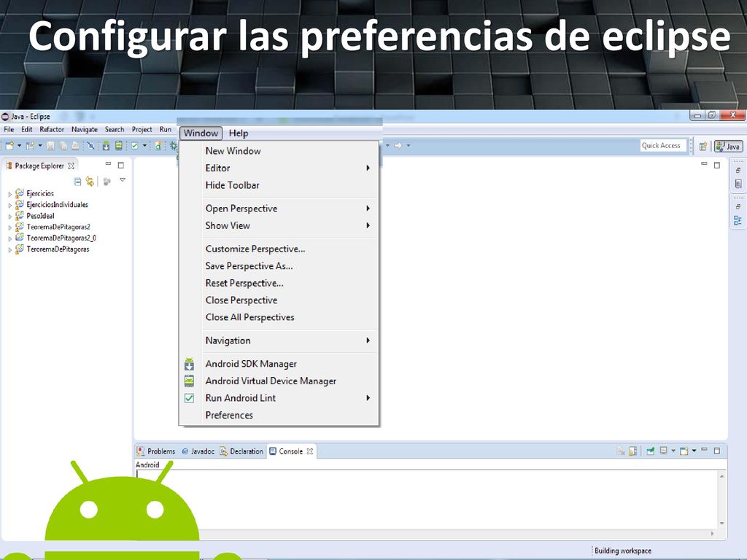Screen dimensions: 747x560
Task: Click the Collapse All icon in Package Explorer
Action: click(77, 181)
